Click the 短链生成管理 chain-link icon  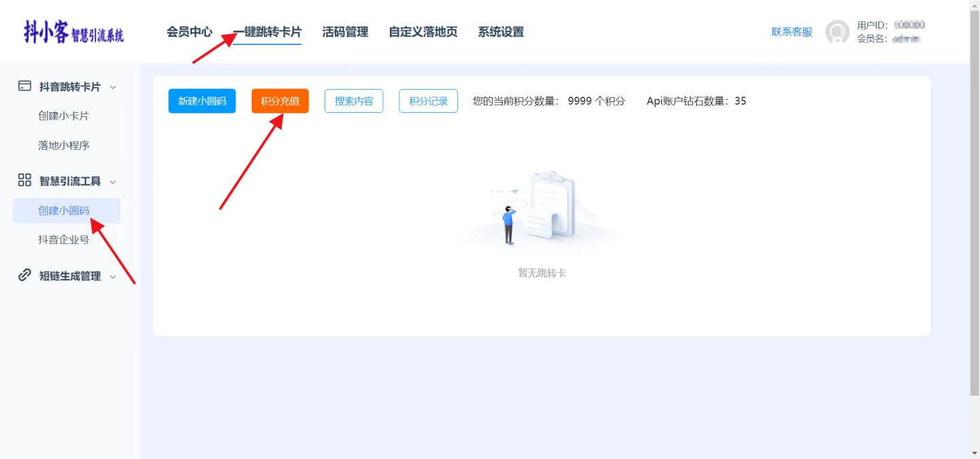(24, 275)
